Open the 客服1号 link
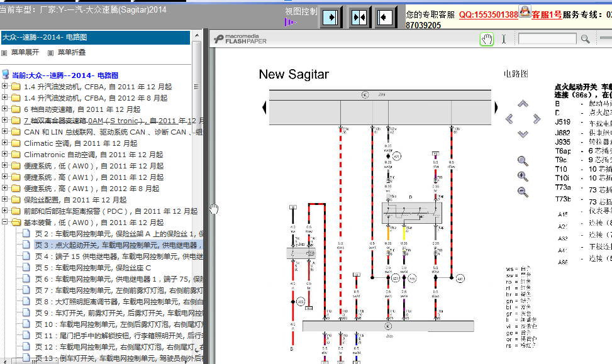The image size is (612, 364). coord(547,15)
